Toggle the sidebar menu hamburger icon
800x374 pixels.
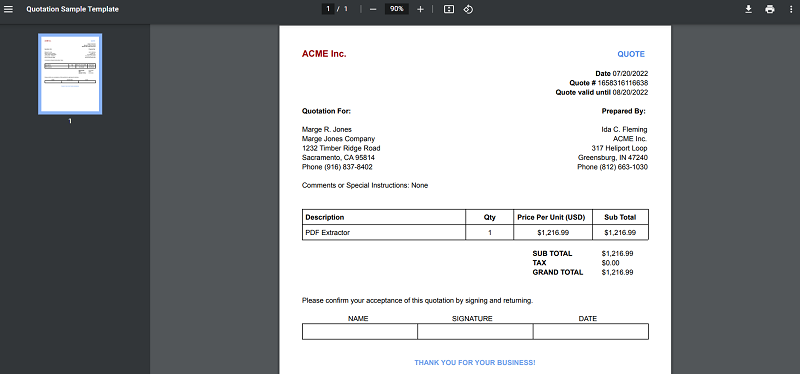(8, 9)
